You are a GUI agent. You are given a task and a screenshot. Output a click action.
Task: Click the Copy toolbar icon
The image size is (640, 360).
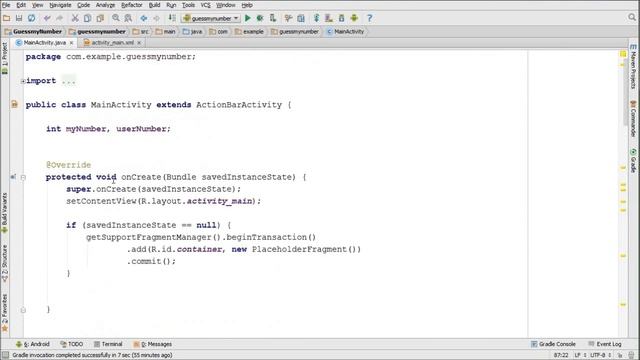pos(87,18)
